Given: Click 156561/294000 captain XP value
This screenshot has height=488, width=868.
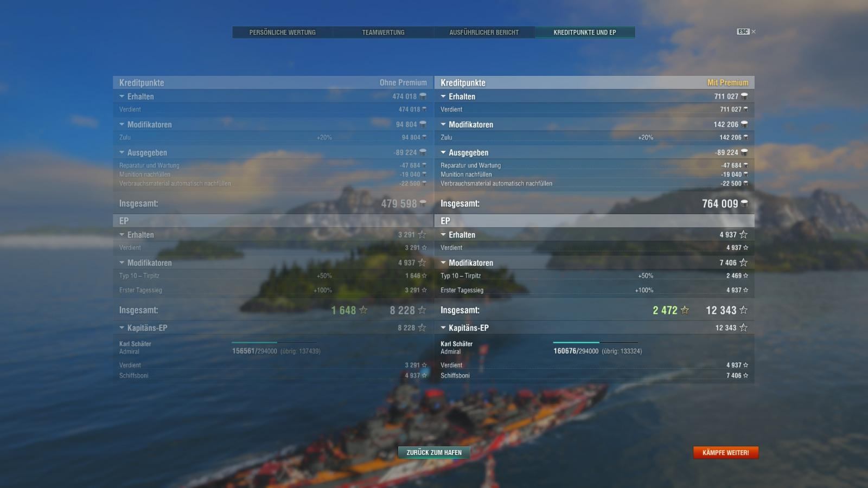Looking at the screenshot, I should pyautogui.click(x=254, y=351).
